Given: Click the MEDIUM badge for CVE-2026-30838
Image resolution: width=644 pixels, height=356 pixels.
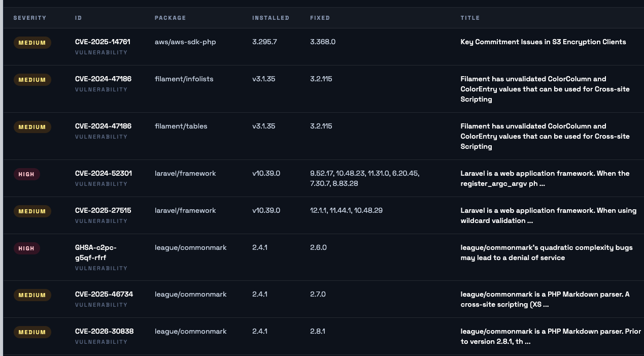Looking at the screenshot, I should coord(32,332).
